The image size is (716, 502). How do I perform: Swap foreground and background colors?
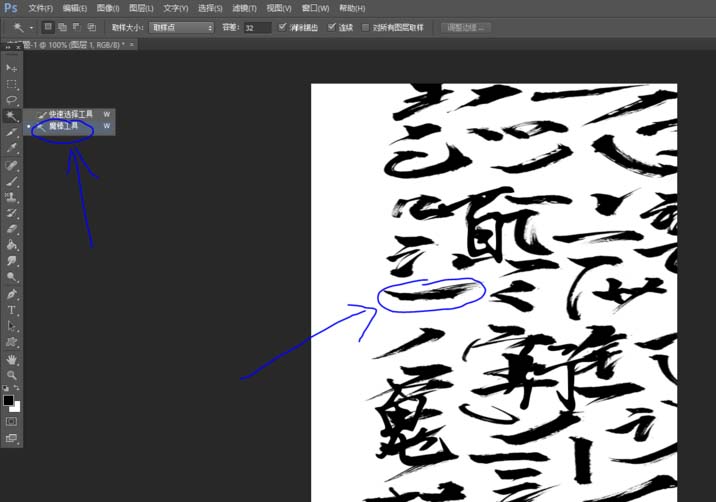coord(17,388)
